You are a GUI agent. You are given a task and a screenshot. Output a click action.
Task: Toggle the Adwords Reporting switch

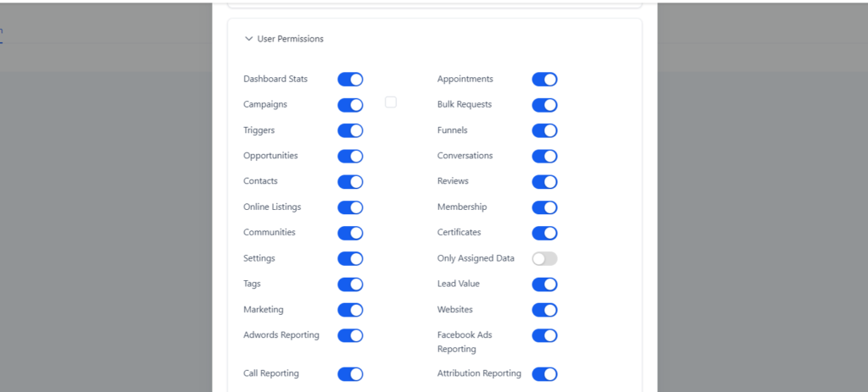350,335
